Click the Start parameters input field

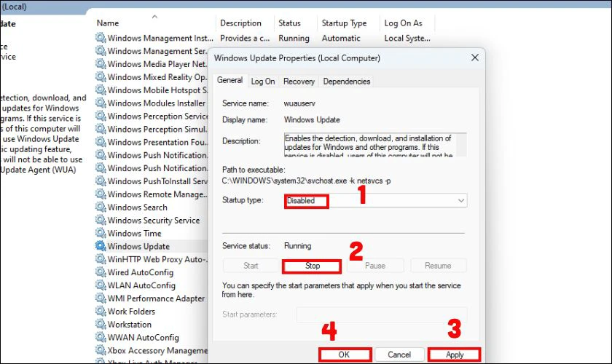[381, 314]
